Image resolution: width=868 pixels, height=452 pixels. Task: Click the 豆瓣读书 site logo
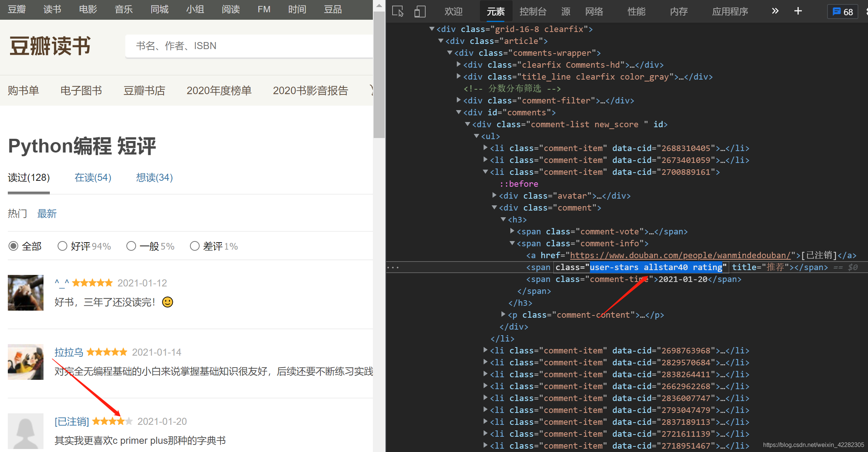pyautogui.click(x=50, y=46)
